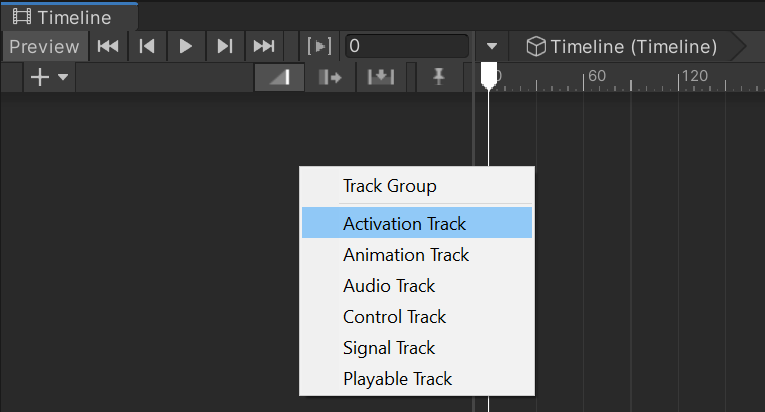The image size is (765, 412).
Task: Toggle the Play Range button
Action: pyautogui.click(x=319, y=46)
